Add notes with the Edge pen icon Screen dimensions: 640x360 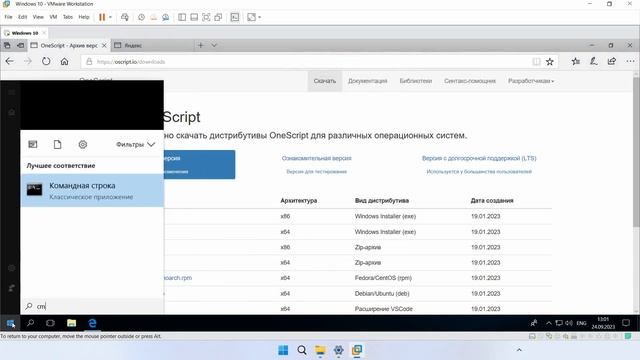tap(593, 62)
